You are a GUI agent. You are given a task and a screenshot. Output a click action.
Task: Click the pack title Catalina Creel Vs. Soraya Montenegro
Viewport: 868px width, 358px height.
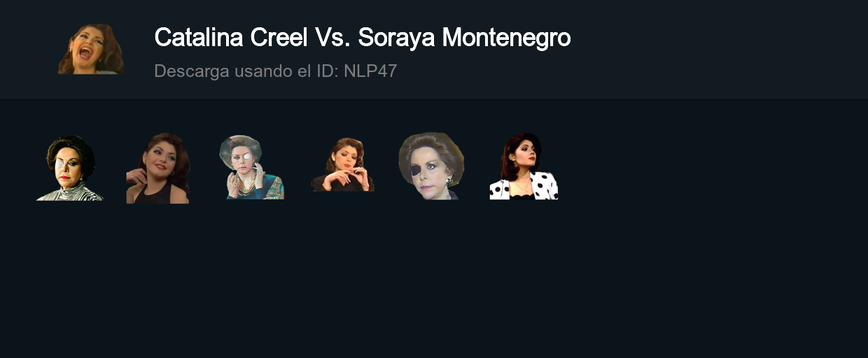[362, 37]
